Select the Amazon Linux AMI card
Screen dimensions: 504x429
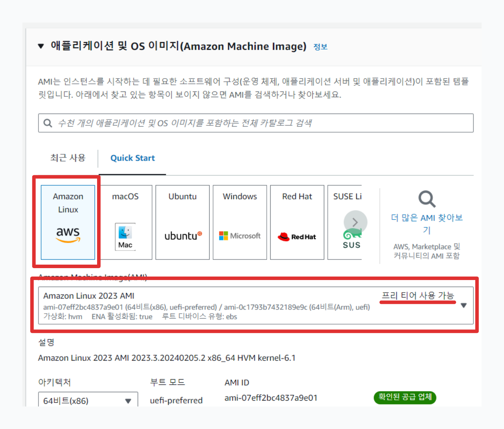pyautogui.click(x=68, y=222)
